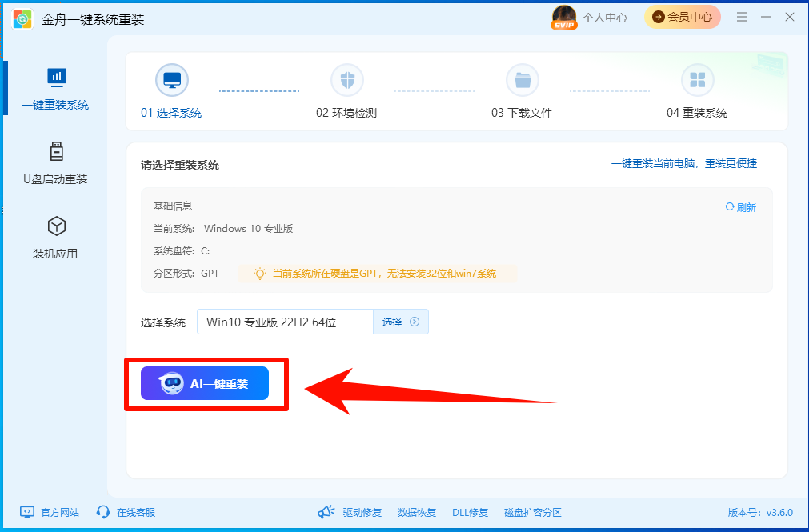809x532 pixels.
Task: Click the app logo in the title bar
Action: (x=22, y=19)
